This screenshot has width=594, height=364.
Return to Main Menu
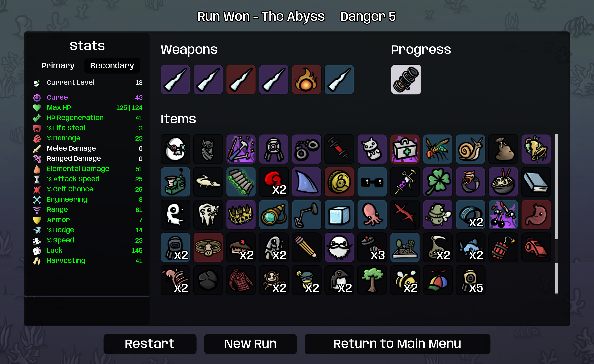coord(397,344)
